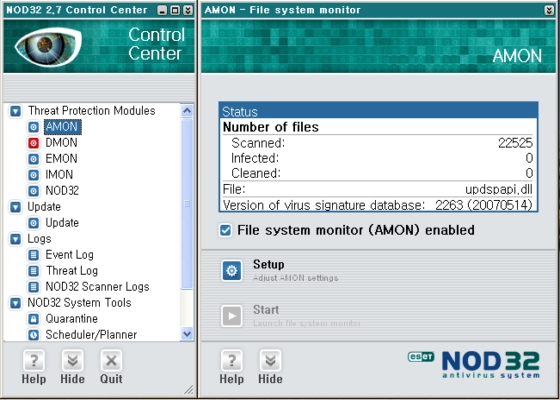Click the red DMON module icon

pos(34,143)
